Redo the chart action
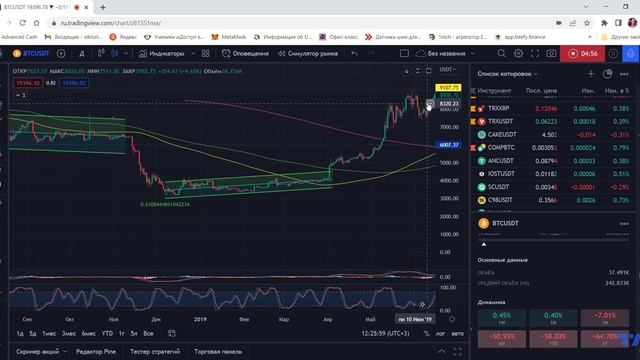Screen dimensions: 640x360 371,53
